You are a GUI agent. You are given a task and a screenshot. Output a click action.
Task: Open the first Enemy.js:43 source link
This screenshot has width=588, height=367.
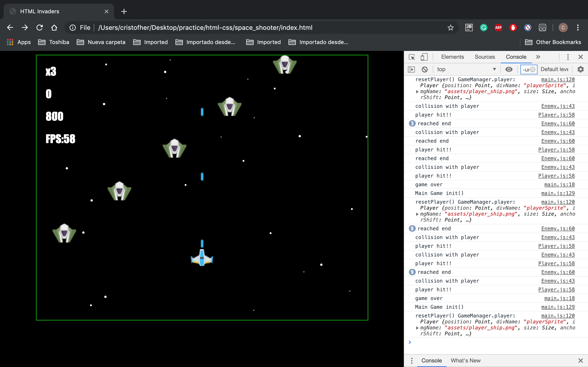[558, 106]
